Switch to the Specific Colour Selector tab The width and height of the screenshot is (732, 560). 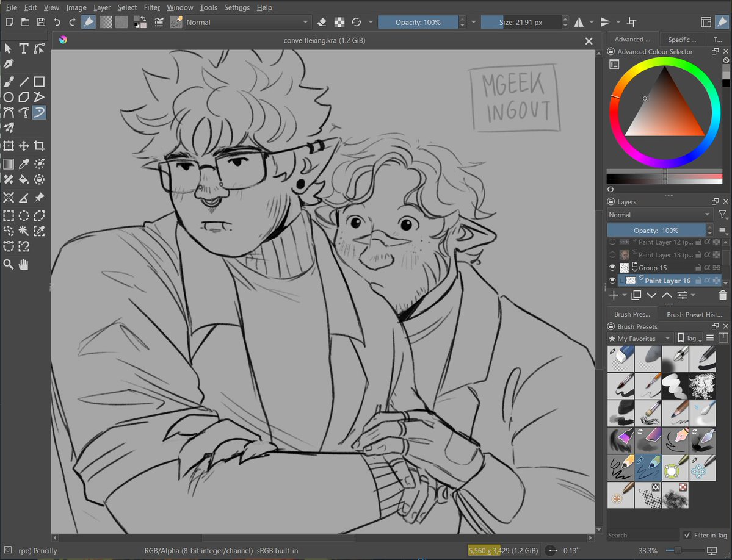681,40
